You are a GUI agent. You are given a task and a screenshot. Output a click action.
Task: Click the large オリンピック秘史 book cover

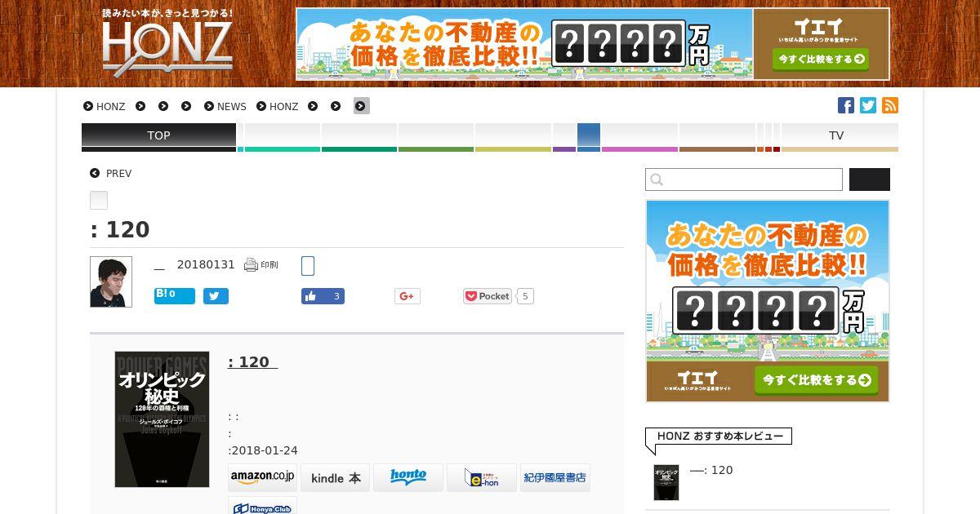(162, 419)
